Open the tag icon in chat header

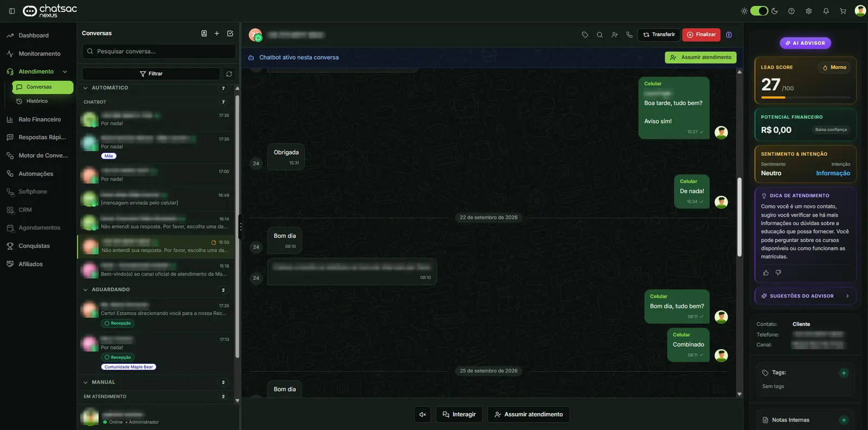pos(585,35)
